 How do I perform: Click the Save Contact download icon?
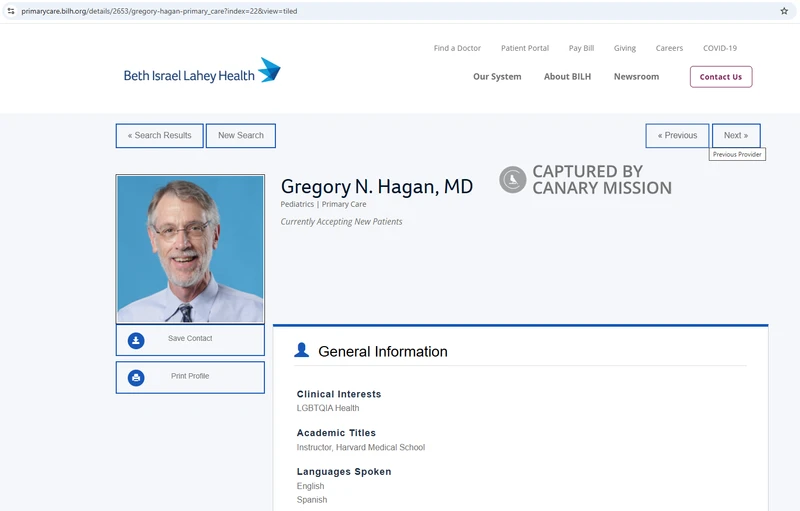(x=136, y=341)
